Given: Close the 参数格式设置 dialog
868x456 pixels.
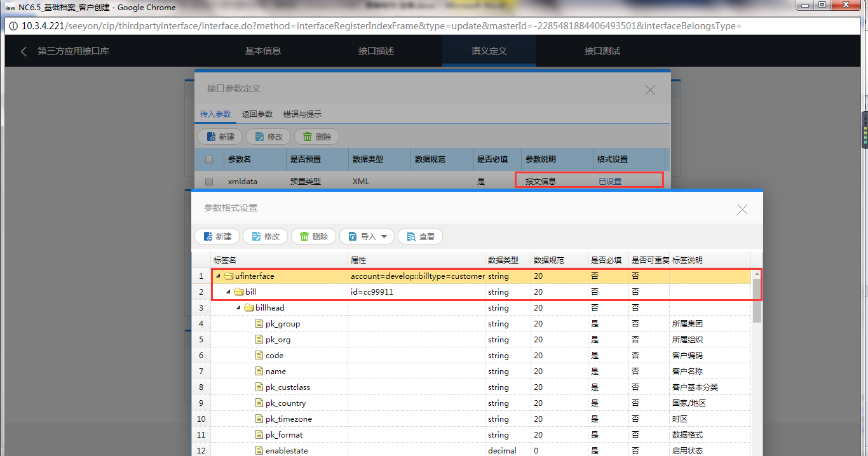Looking at the screenshot, I should (742, 209).
